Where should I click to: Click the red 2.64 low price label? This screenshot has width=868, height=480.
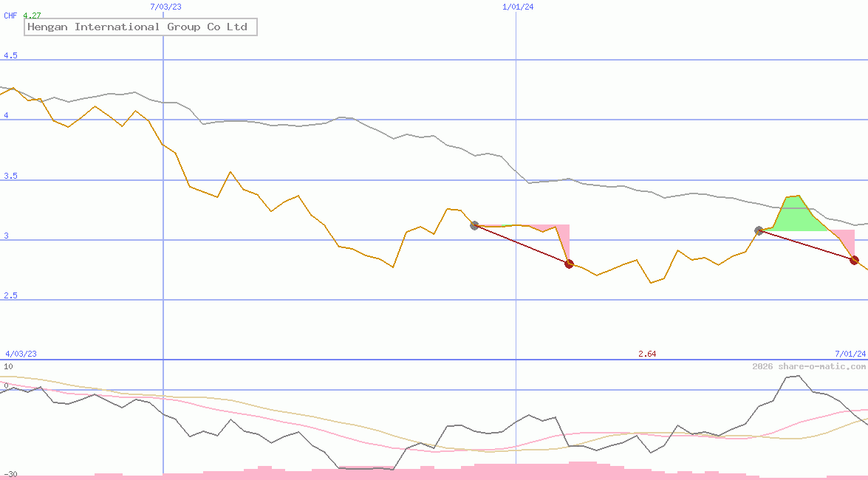pos(647,354)
